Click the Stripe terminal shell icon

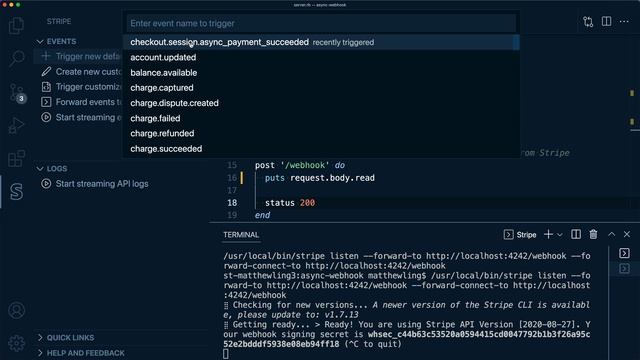point(508,234)
